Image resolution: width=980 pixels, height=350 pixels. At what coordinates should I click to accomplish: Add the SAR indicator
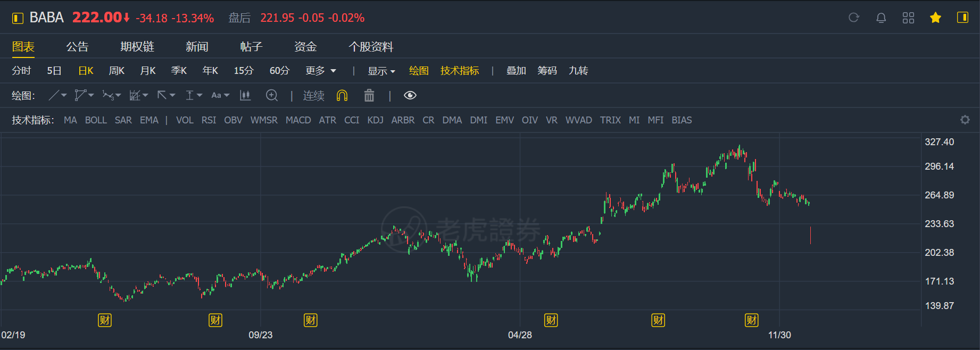(123, 120)
